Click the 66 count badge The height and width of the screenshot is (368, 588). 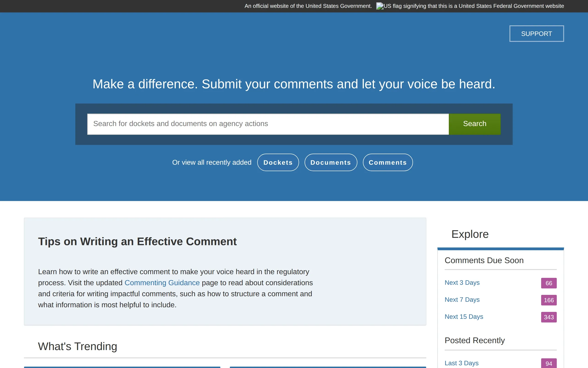pos(549,283)
